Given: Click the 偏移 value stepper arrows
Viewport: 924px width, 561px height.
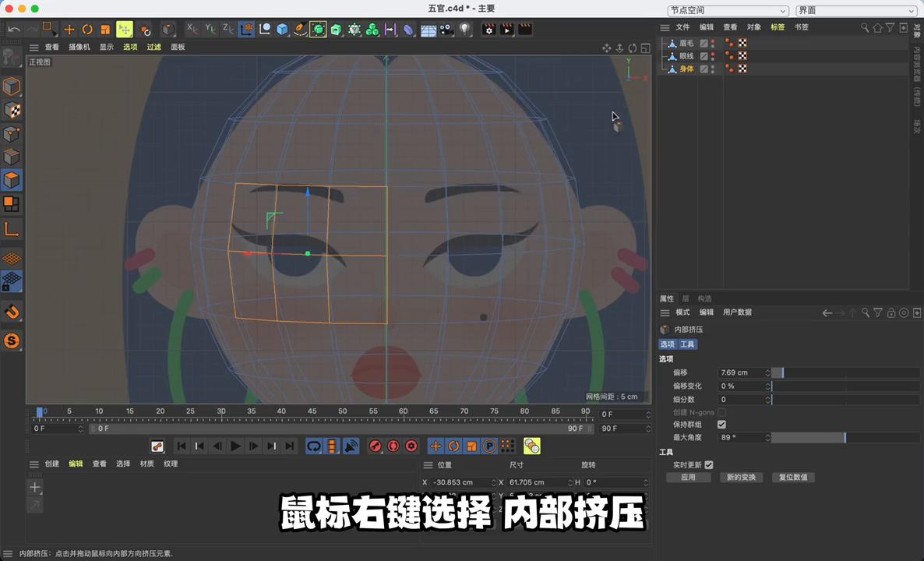Looking at the screenshot, I should click(767, 372).
